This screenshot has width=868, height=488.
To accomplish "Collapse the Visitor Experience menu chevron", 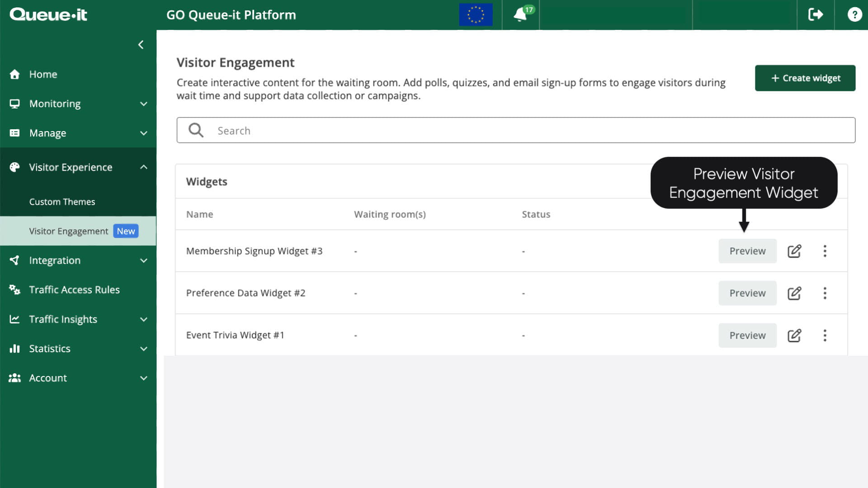I will coord(144,167).
